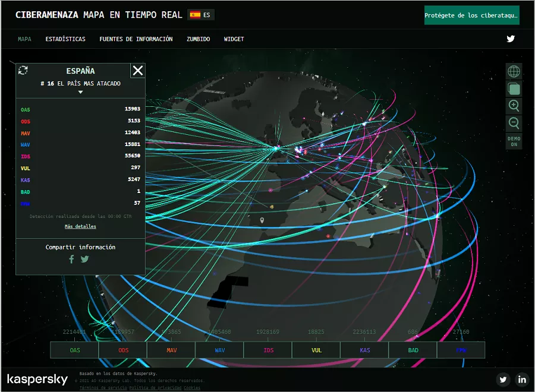The image size is (535, 392).
Task: Go to Fuentes de Información tab
Action: (x=136, y=39)
